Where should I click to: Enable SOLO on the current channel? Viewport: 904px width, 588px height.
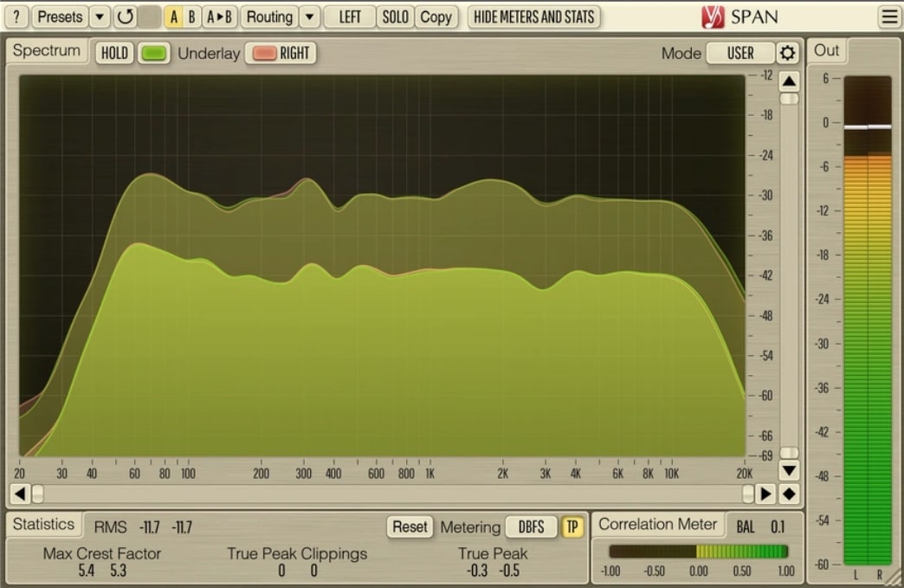pyautogui.click(x=395, y=16)
